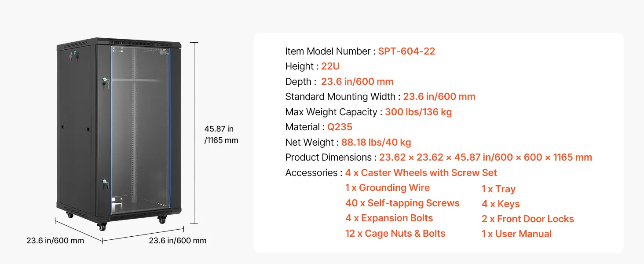This screenshot has height=264, width=644.
Task: Click the Grounding Wire accessory text
Action: tap(387, 188)
